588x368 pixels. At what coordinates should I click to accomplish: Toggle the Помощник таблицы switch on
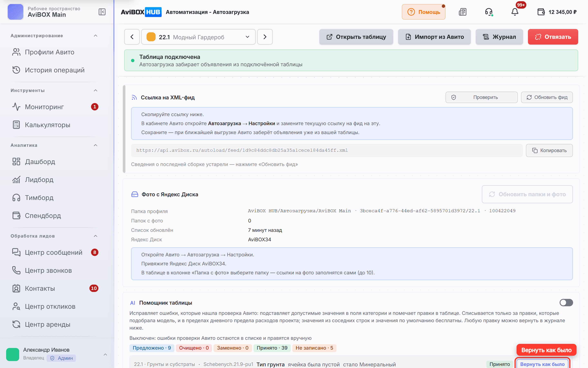(566, 303)
